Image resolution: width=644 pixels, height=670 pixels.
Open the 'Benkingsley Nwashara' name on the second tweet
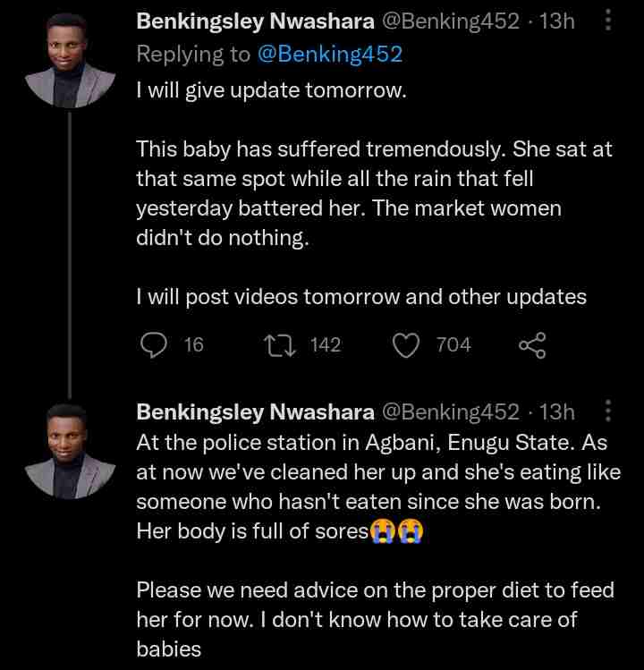(x=255, y=411)
